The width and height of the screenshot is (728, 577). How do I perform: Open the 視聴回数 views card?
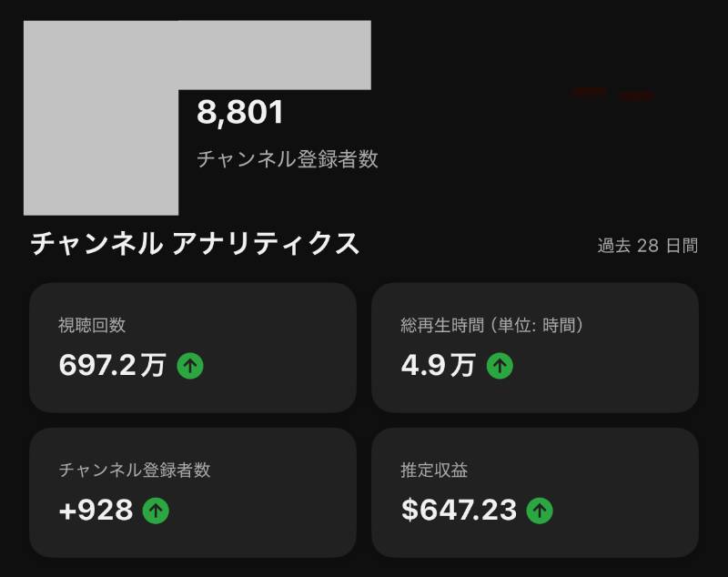coord(193,348)
